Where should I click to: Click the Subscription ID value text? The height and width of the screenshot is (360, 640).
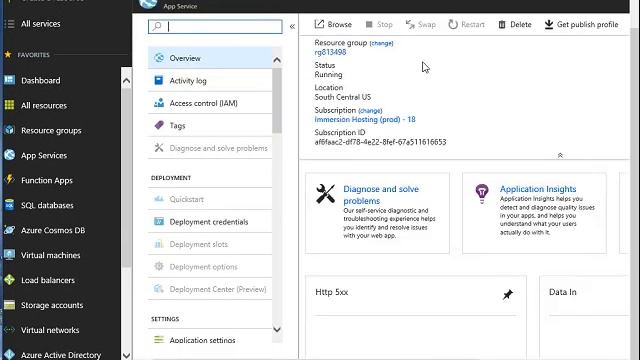(x=380, y=142)
